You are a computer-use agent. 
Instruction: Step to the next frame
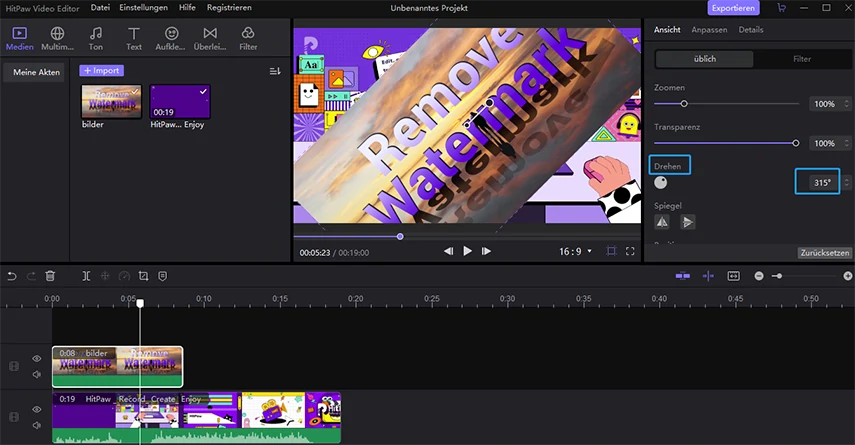(486, 251)
